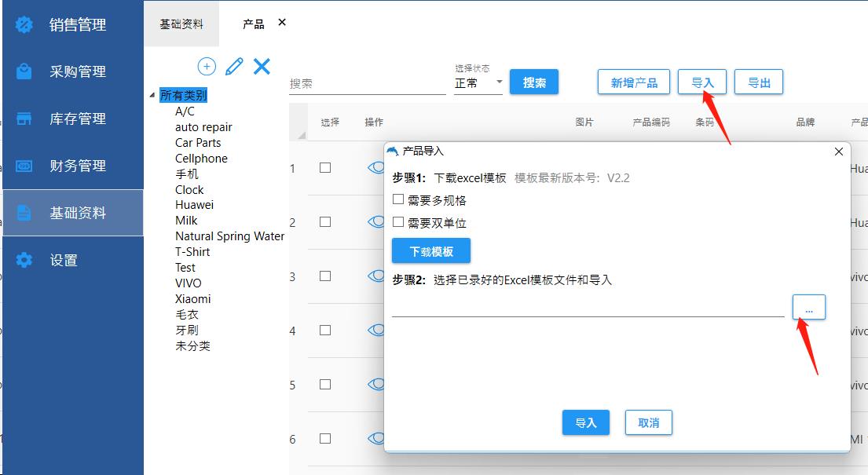Click the browse file ellipsis button
The height and width of the screenshot is (475, 868).
point(808,308)
